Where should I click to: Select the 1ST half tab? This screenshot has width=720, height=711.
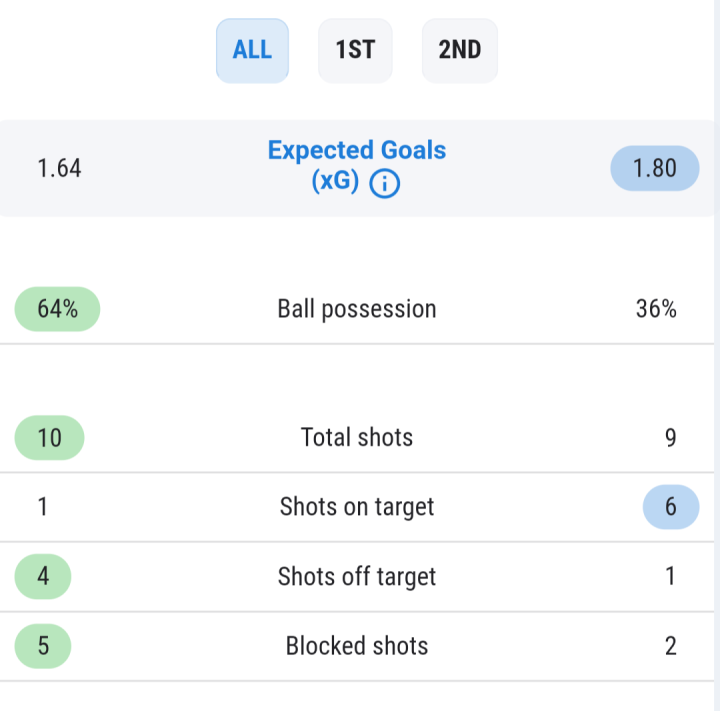(355, 51)
